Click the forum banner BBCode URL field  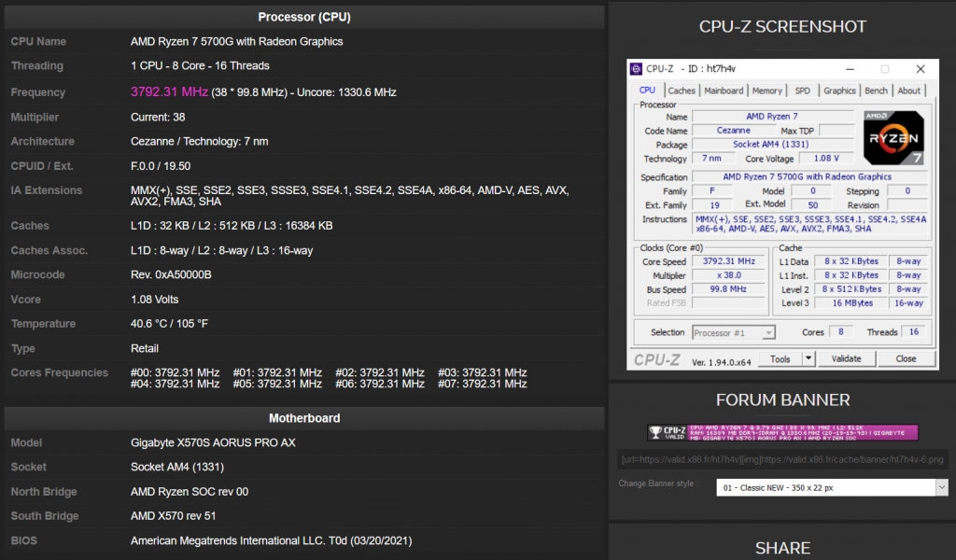coord(782,459)
